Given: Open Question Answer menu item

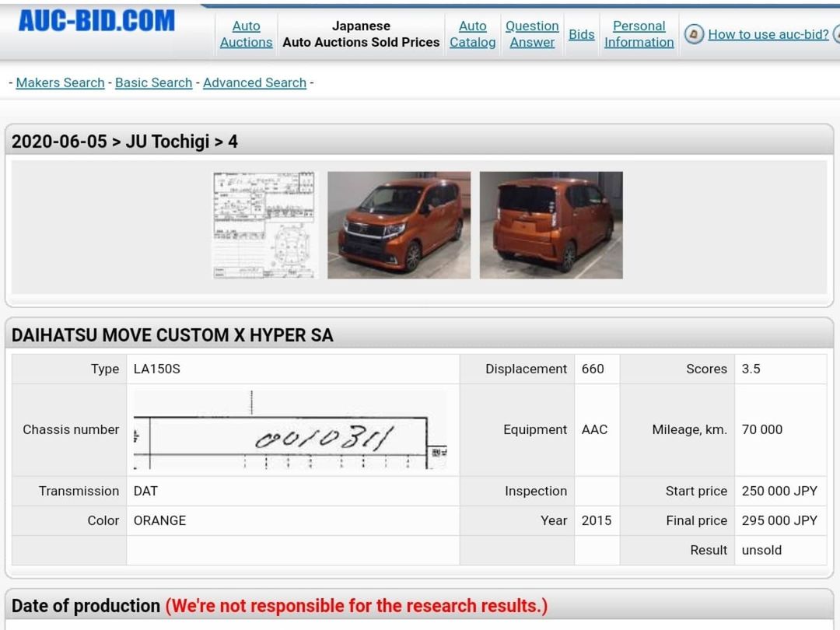Looking at the screenshot, I should 532,33.
